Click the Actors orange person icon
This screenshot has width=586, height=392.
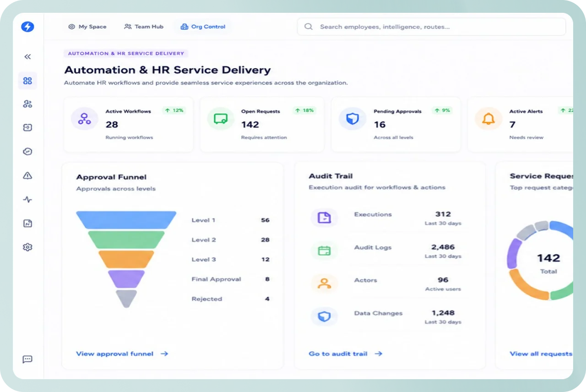point(324,283)
